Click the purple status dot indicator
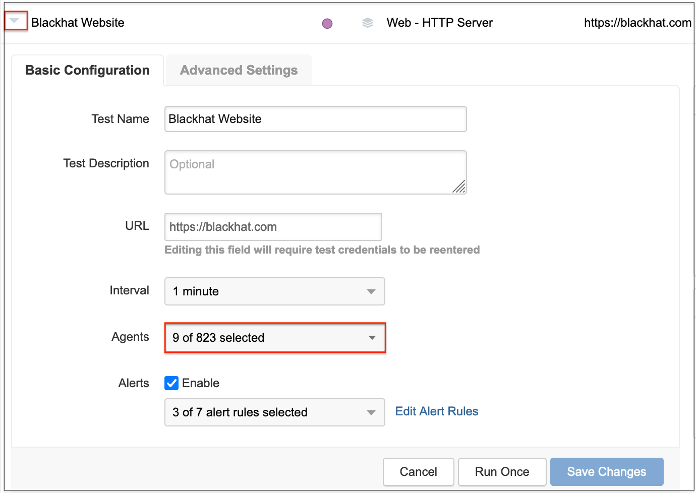 coord(327,23)
